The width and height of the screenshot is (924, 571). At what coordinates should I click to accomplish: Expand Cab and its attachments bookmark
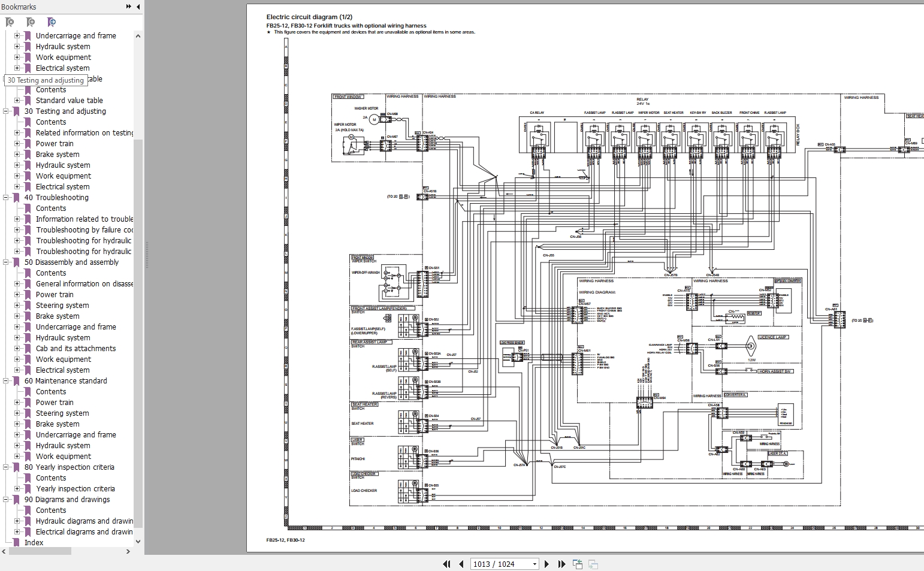(17, 349)
